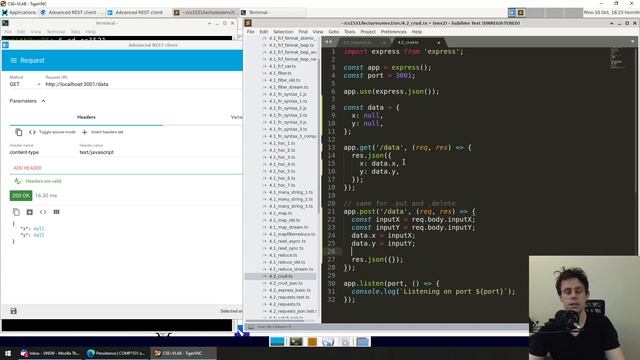Open Selection menu in Sublime Text
The image size is (640, 360).
click(x=283, y=32)
